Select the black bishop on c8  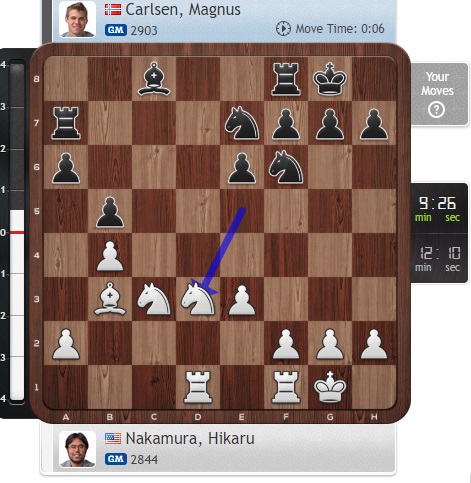click(154, 79)
